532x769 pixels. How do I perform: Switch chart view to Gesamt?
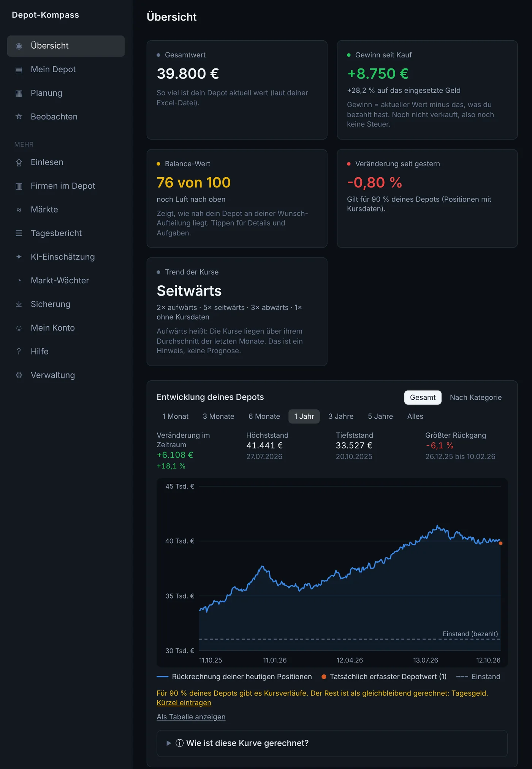click(423, 397)
